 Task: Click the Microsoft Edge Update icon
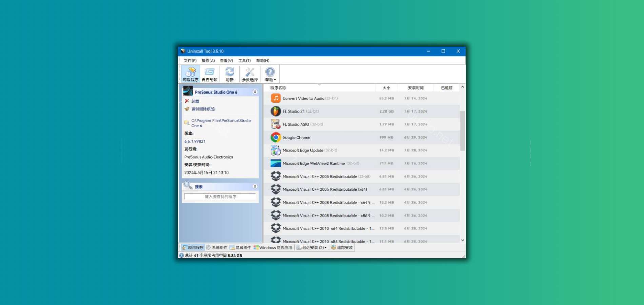point(276,150)
